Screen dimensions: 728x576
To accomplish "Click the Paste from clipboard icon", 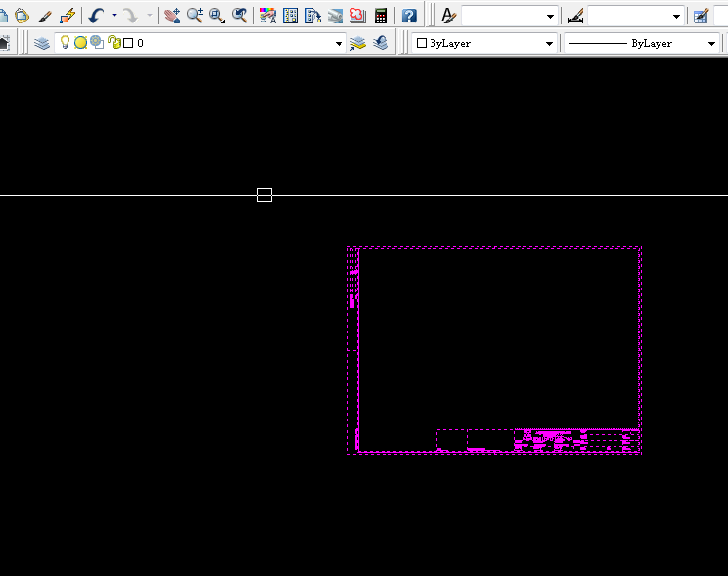I will coord(22,16).
